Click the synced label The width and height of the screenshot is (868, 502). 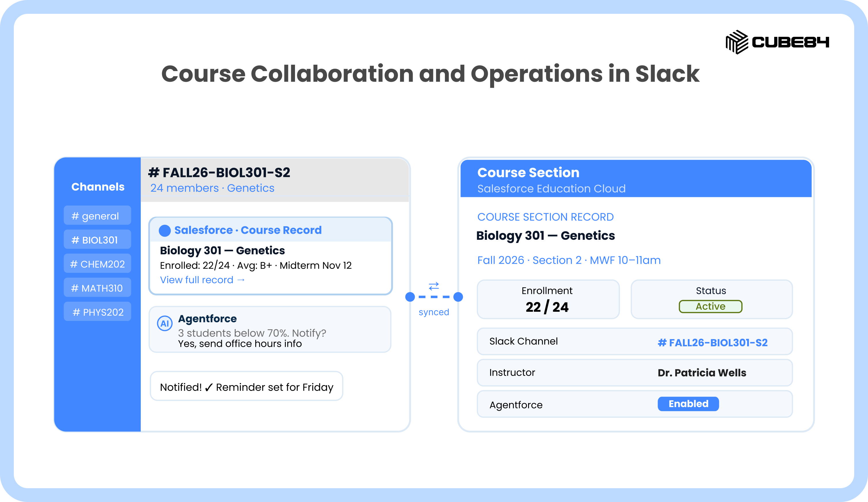[434, 312]
